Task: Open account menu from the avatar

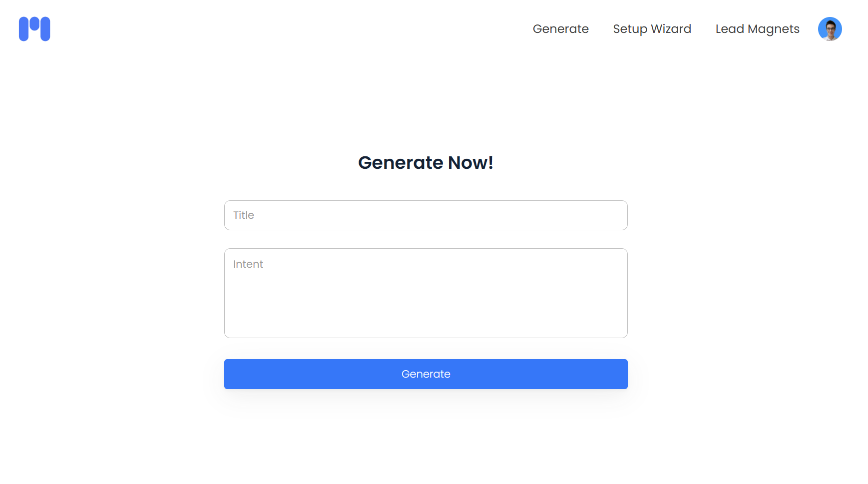Action: click(x=830, y=29)
